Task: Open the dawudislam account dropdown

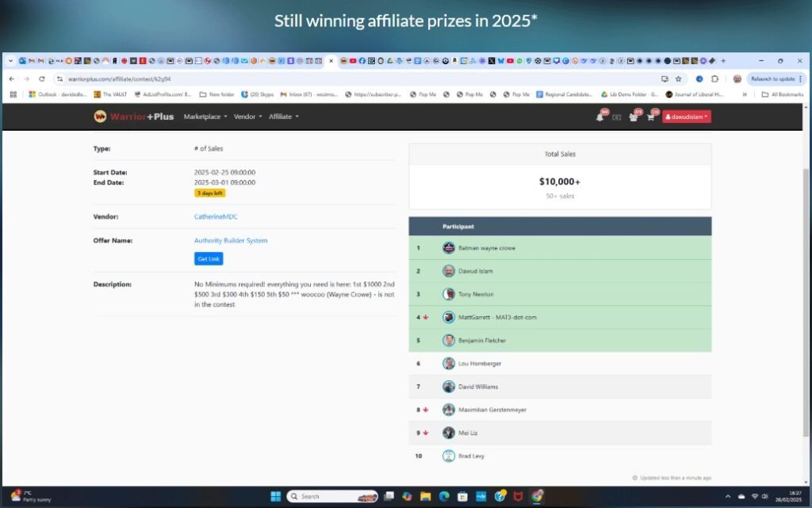Action: (x=686, y=117)
